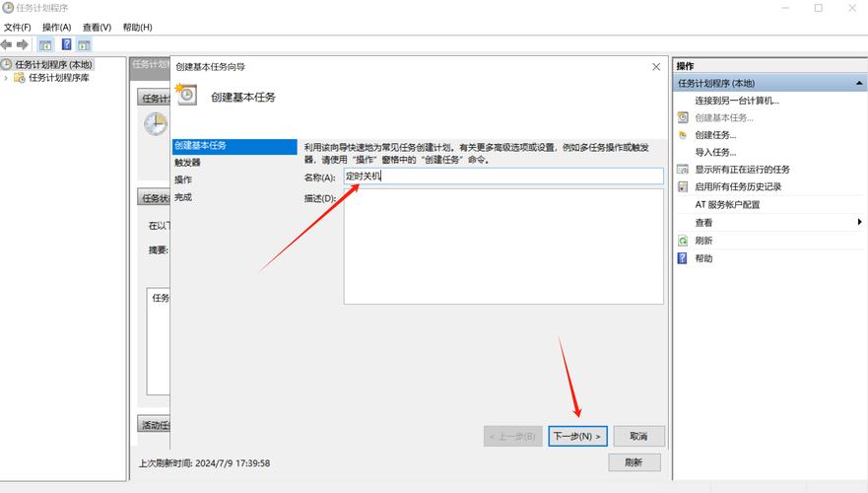Click AT 服务帐户配置 action
Viewport: 868px width, 493px height.
click(x=727, y=204)
